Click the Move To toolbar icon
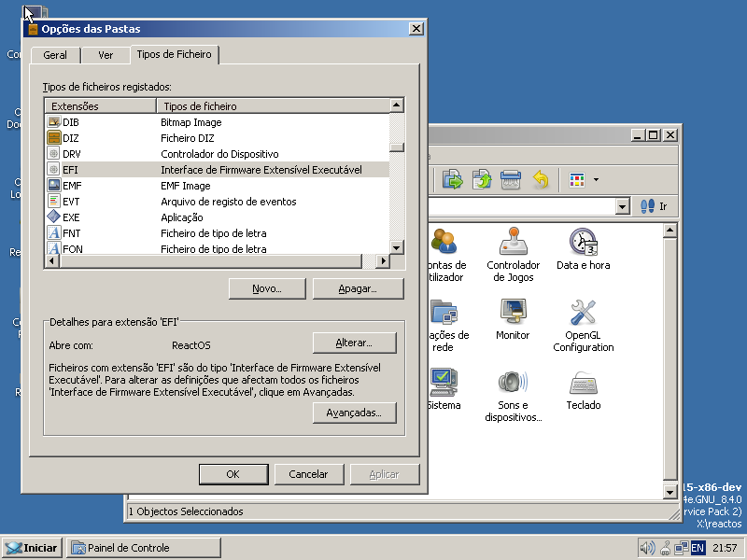 [x=453, y=179]
